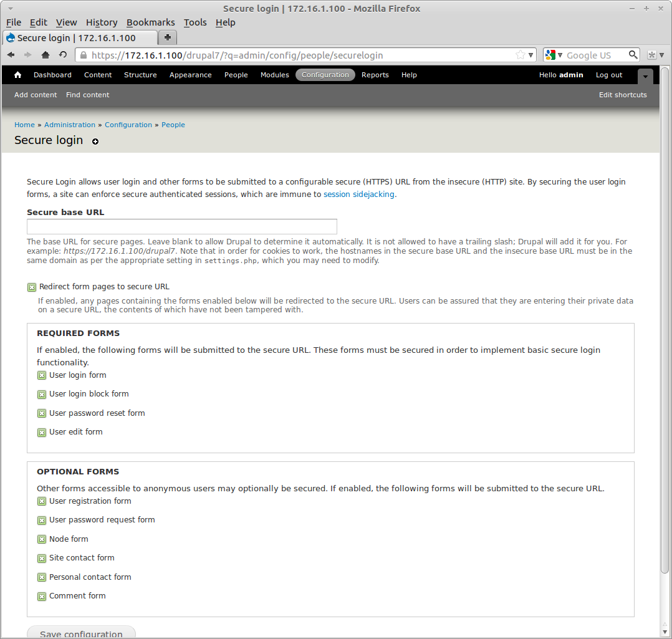Click the Google search engine icon
This screenshot has width=672, height=639.
pyautogui.click(x=550, y=55)
